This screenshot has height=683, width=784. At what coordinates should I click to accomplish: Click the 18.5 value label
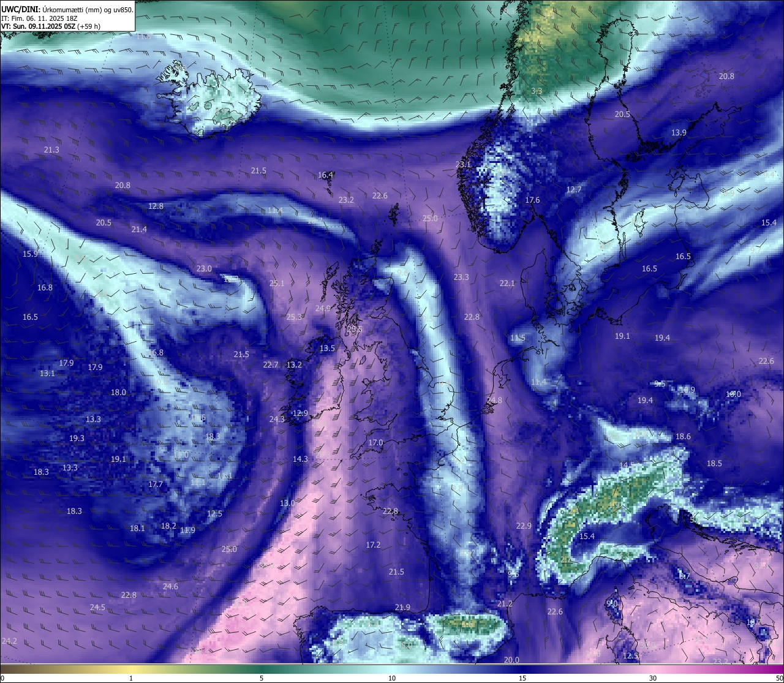pyautogui.click(x=714, y=463)
